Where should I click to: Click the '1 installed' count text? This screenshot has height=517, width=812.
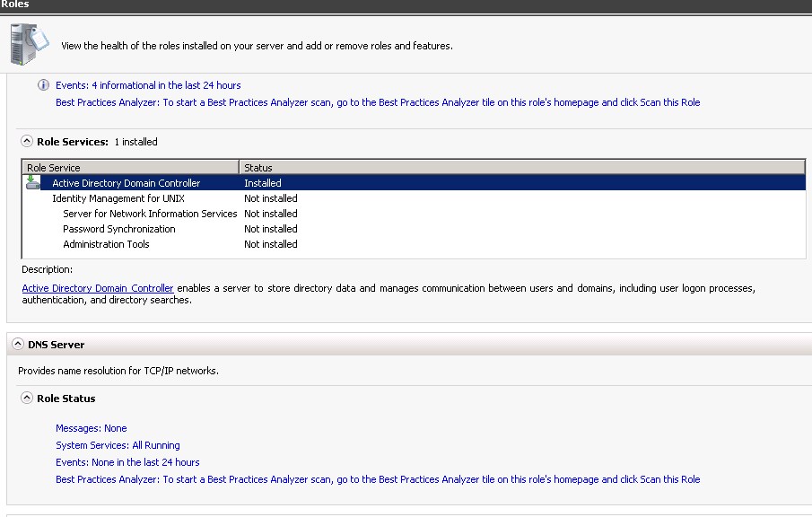point(135,142)
